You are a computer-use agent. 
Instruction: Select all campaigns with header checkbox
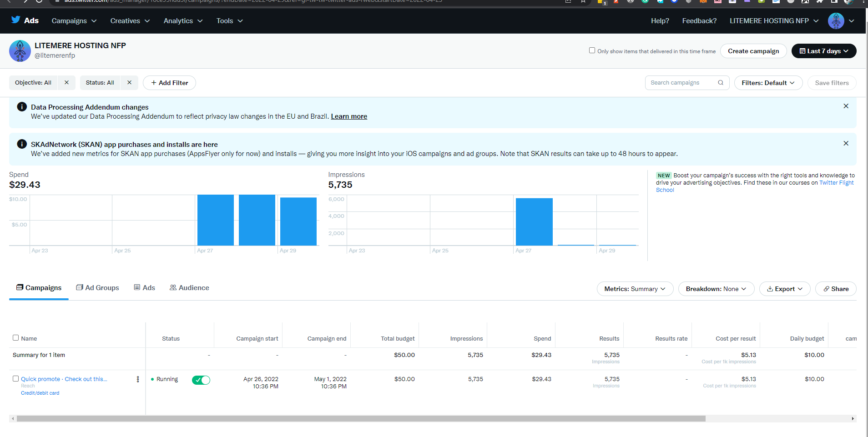(x=16, y=338)
